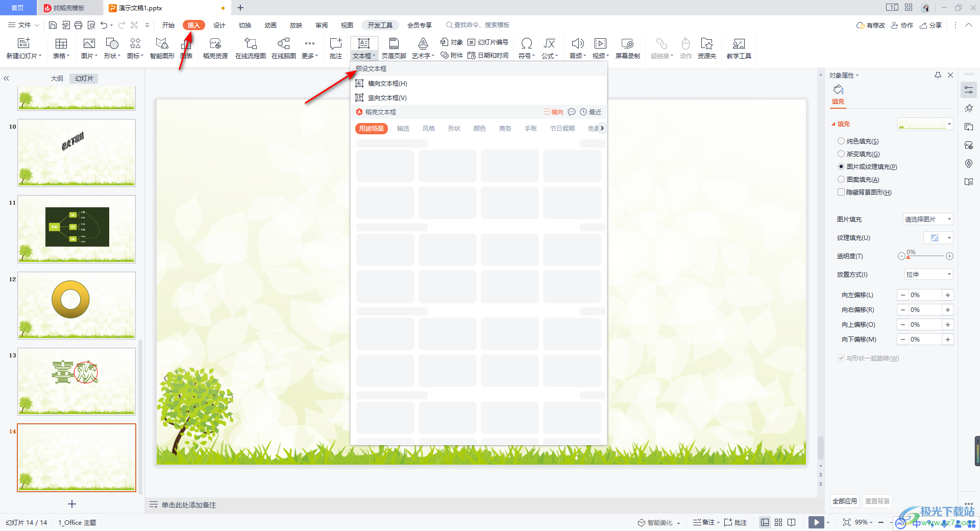Toggle Notes (备注) in status bar
The image size is (980, 531).
704,522
